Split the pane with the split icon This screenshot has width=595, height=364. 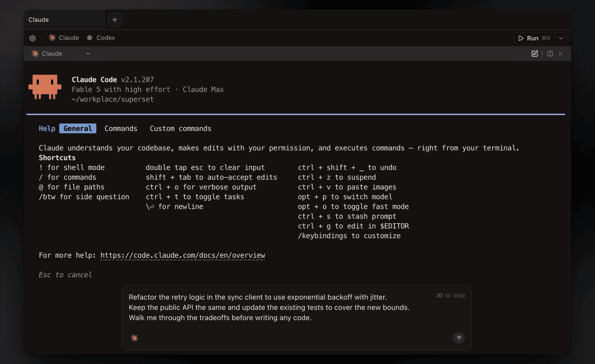pos(550,54)
